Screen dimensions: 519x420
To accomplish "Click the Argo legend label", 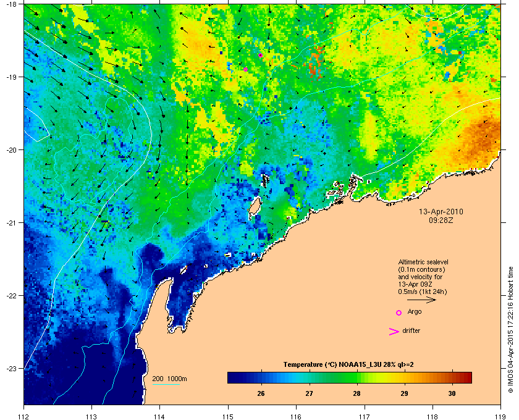I will [x=415, y=312].
